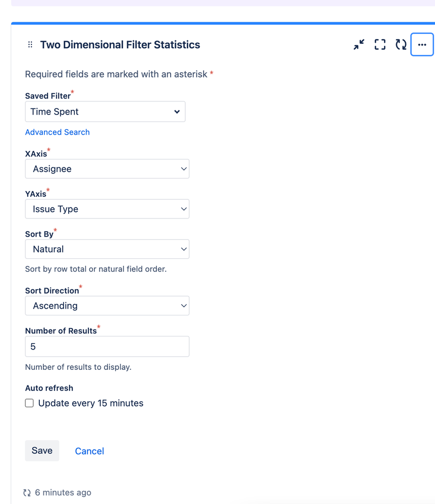Save the gadget configuration
The image size is (435, 504).
pyautogui.click(x=42, y=451)
